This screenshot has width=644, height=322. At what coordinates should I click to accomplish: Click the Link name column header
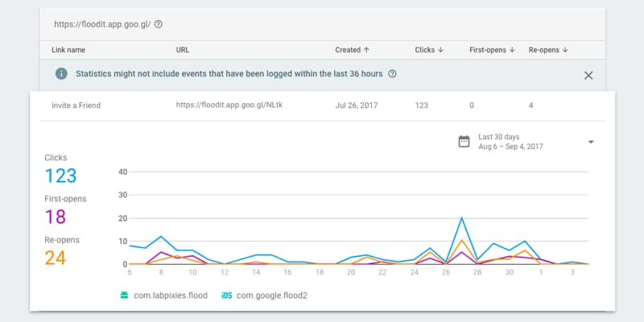[x=68, y=50]
